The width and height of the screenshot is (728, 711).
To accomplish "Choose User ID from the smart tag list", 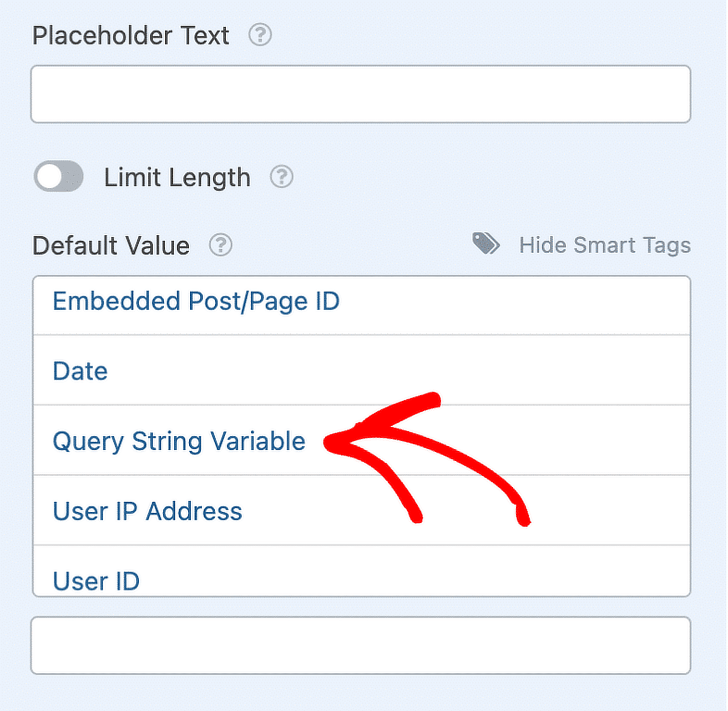I will pyautogui.click(x=96, y=580).
